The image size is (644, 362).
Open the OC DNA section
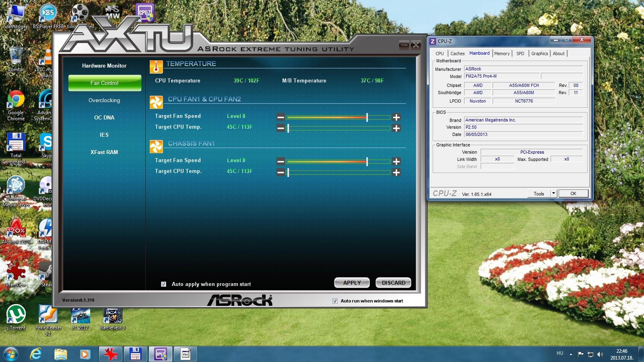click(x=104, y=117)
